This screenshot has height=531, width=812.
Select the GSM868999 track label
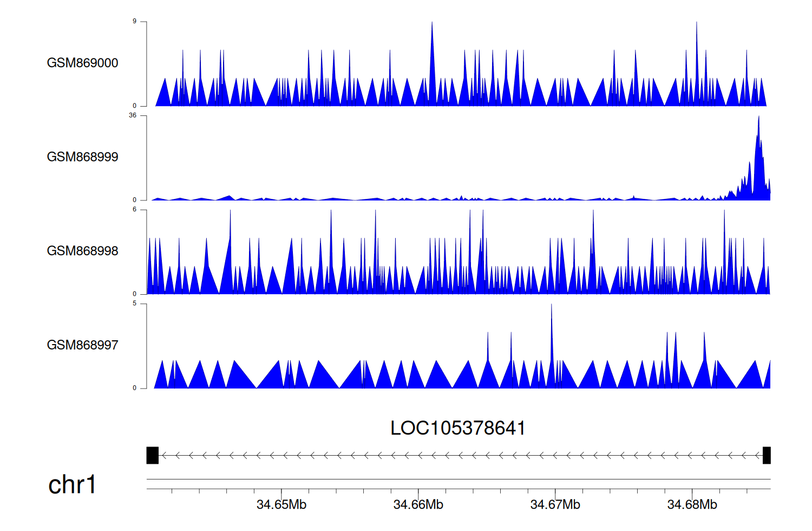82,157
